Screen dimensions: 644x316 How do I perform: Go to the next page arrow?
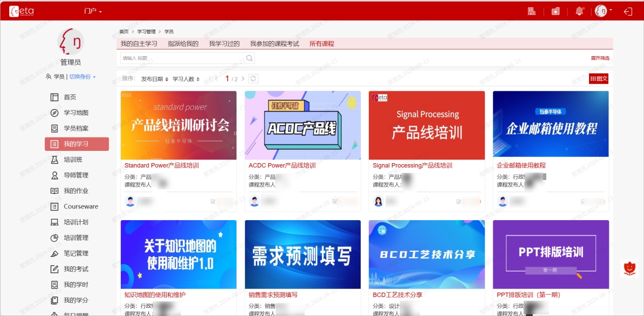pyautogui.click(x=243, y=78)
